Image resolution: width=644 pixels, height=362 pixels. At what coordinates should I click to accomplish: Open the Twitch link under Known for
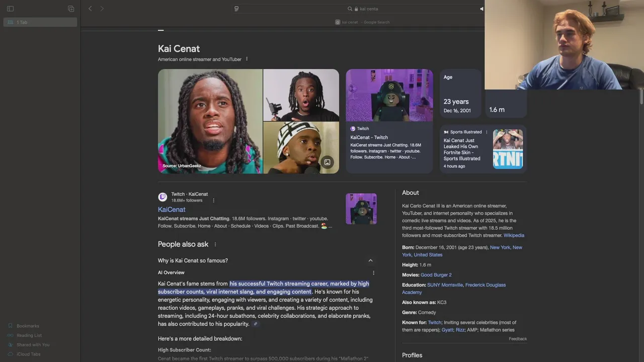(434, 323)
